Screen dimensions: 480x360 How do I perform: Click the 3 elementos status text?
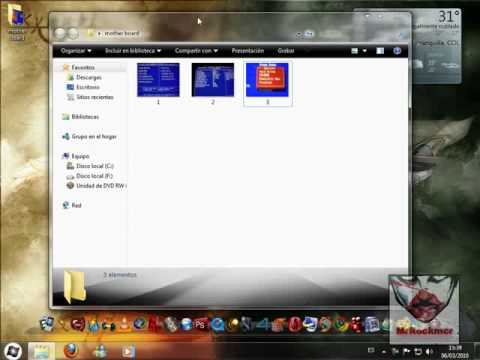tap(120, 275)
